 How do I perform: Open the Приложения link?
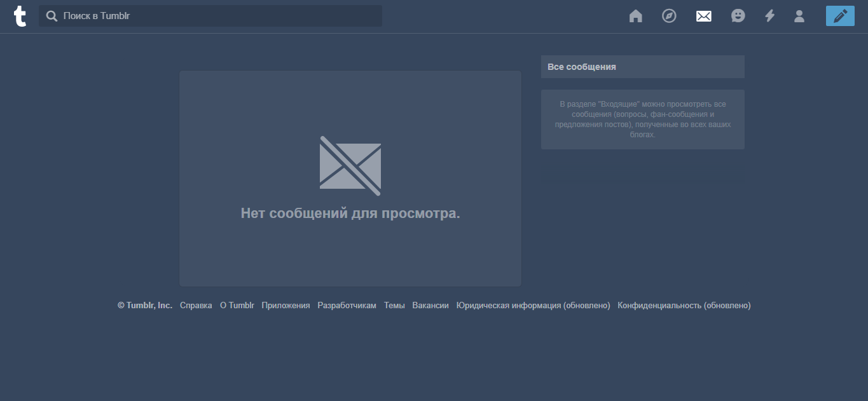pyautogui.click(x=286, y=305)
